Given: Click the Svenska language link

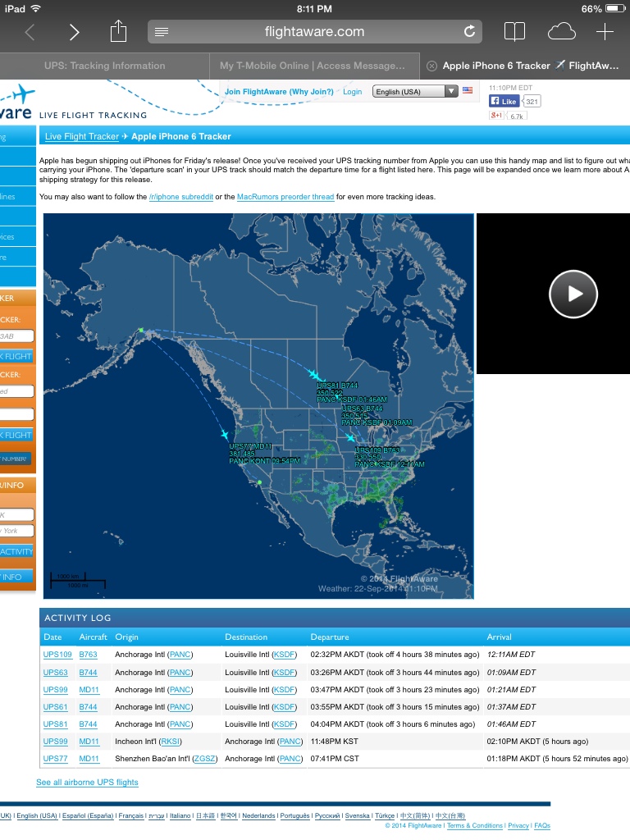Looking at the screenshot, I should [x=358, y=816].
